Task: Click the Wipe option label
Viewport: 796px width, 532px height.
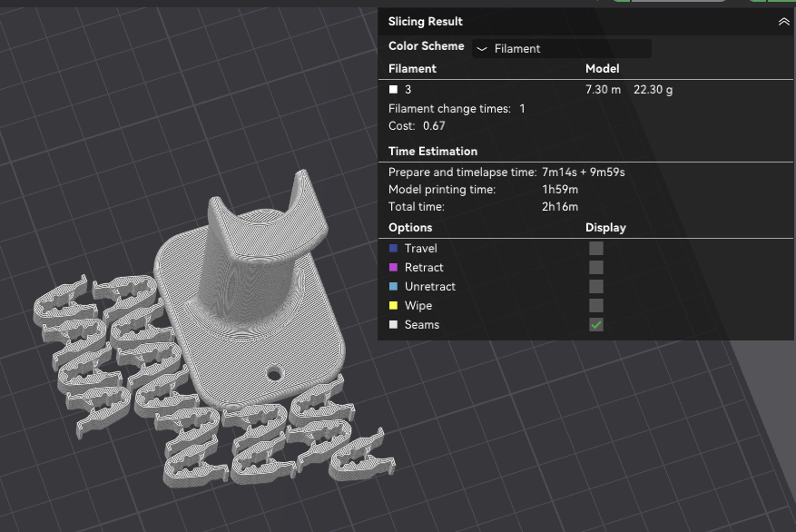Action: click(418, 306)
